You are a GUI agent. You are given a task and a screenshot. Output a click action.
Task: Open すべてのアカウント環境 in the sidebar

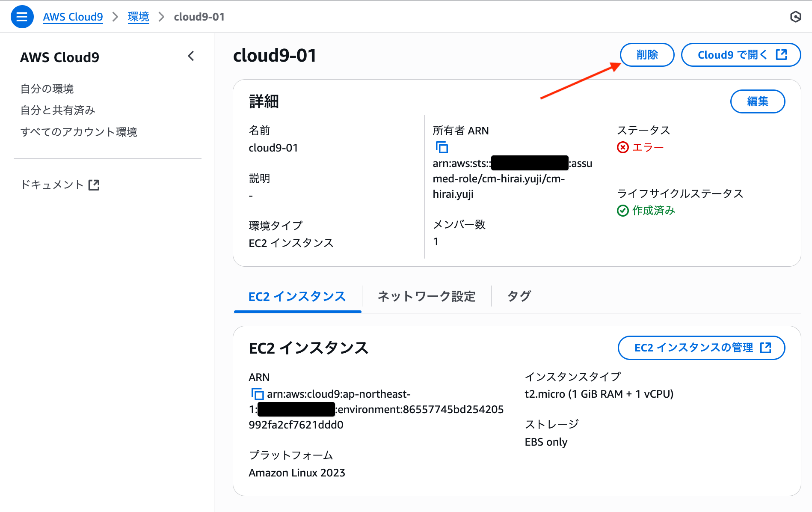(x=79, y=132)
